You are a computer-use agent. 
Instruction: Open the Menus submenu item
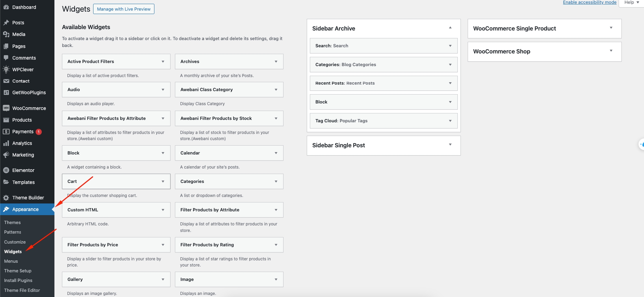(11, 261)
